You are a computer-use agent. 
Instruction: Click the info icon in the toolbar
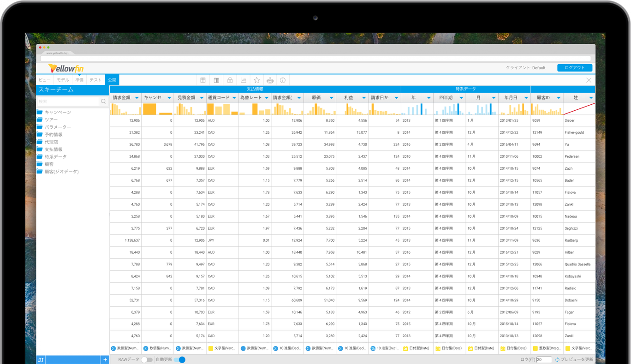click(x=283, y=80)
